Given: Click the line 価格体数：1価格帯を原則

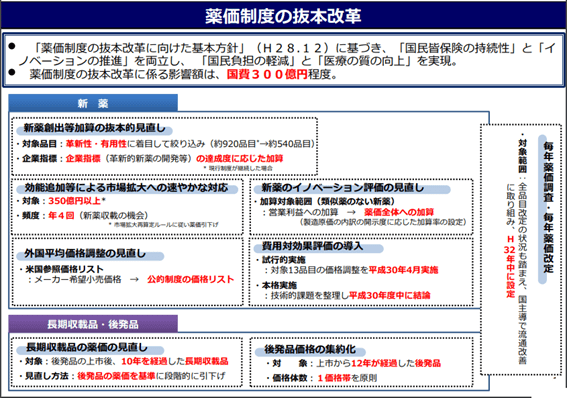Looking at the screenshot, I should [321, 378].
